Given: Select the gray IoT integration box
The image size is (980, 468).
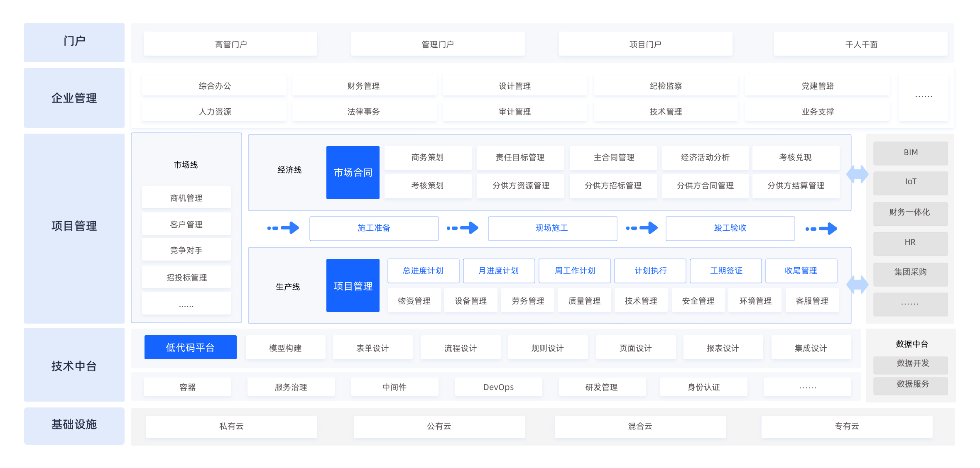Looking at the screenshot, I should point(911,183).
